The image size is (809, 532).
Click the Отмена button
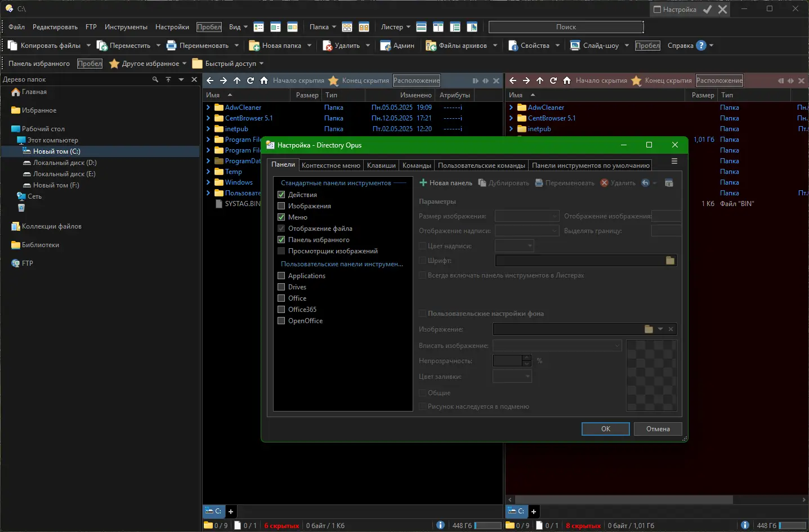pyautogui.click(x=658, y=429)
